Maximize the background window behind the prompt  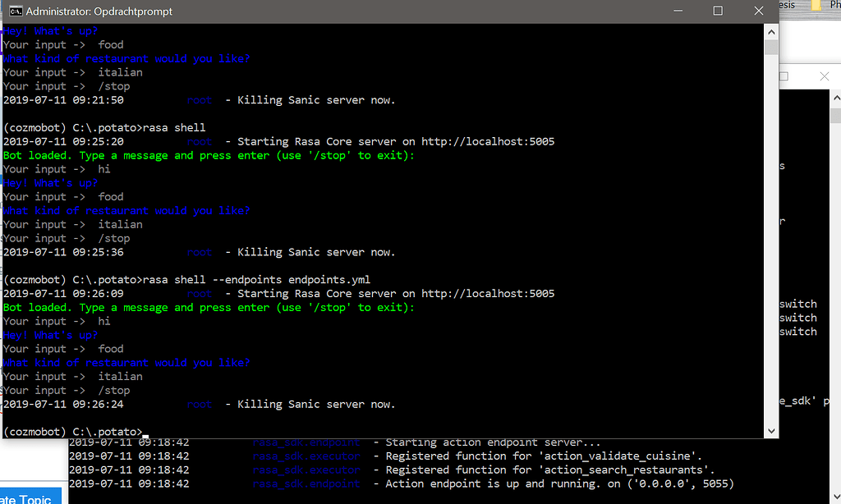click(786, 76)
